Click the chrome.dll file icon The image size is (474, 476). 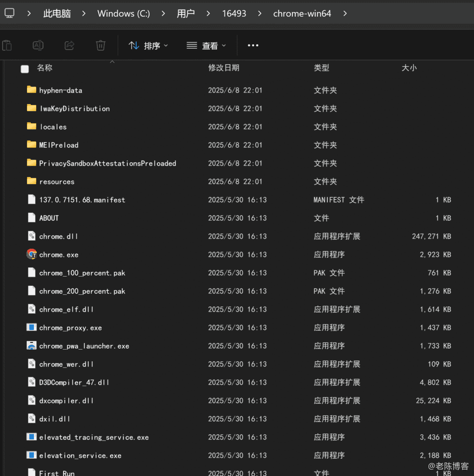32,236
